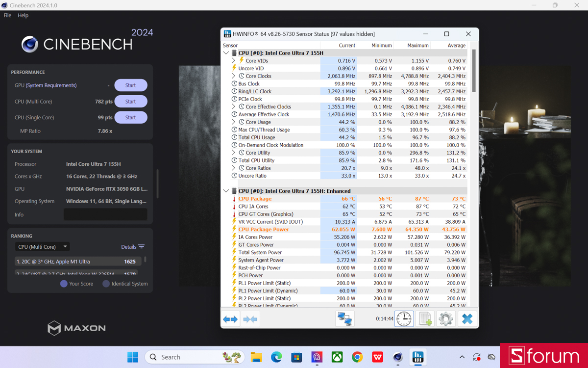Select Your Score radio button
This screenshot has height=368, width=588.
(64, 284)
